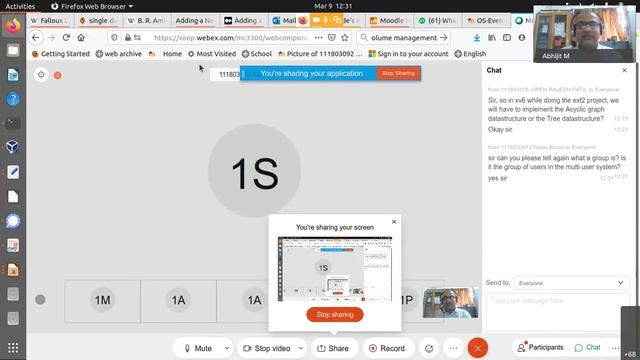The height and width of the screenshot is (360, 640).
Task: Open Sign in to your account bookmark
Action: [x=408, y=53]
